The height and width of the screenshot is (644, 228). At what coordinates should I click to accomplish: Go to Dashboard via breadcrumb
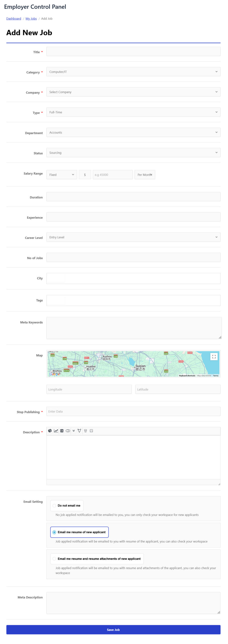pyautogui.click(x=14, y=19)
